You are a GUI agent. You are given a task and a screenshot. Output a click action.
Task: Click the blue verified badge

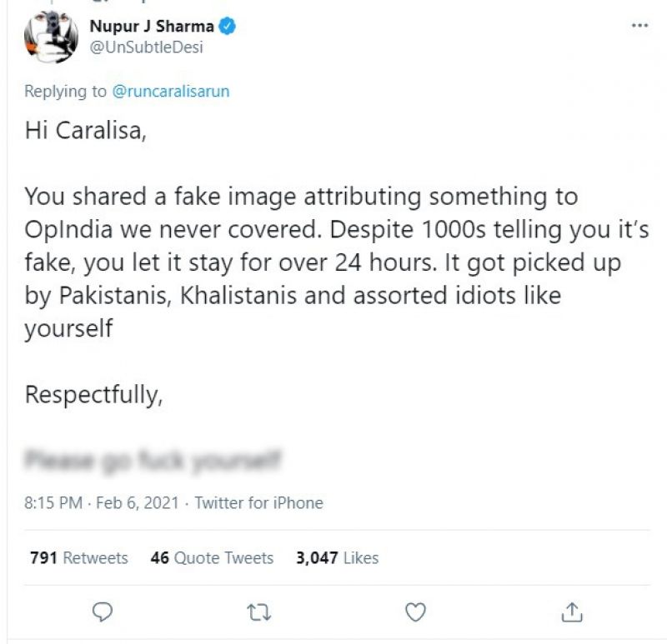tap(227, 27)
